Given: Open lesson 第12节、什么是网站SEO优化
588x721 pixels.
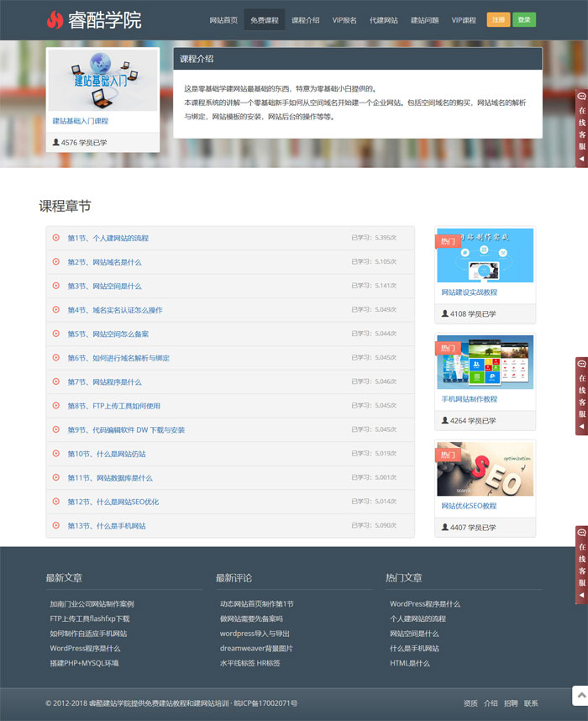Looking at the screenshot, I should (113, 502).
